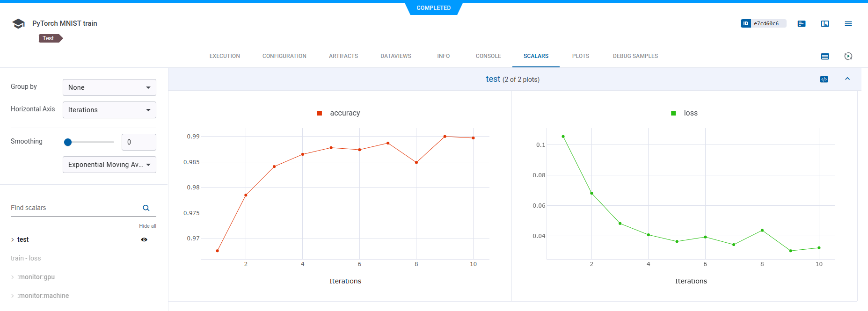Screen dimensions: 868x311
Task: Collapse the test plots section chevron
Action: [847, 79]
